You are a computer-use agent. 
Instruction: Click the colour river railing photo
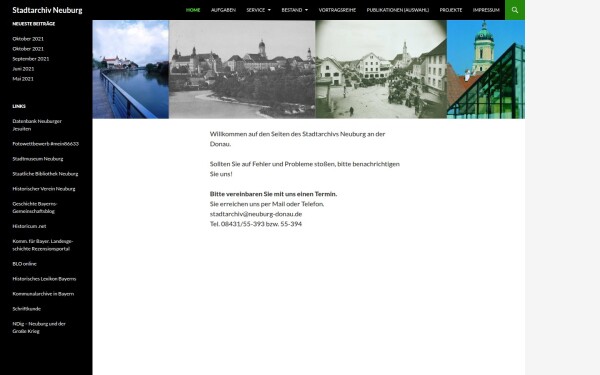(x=130, y=69)
